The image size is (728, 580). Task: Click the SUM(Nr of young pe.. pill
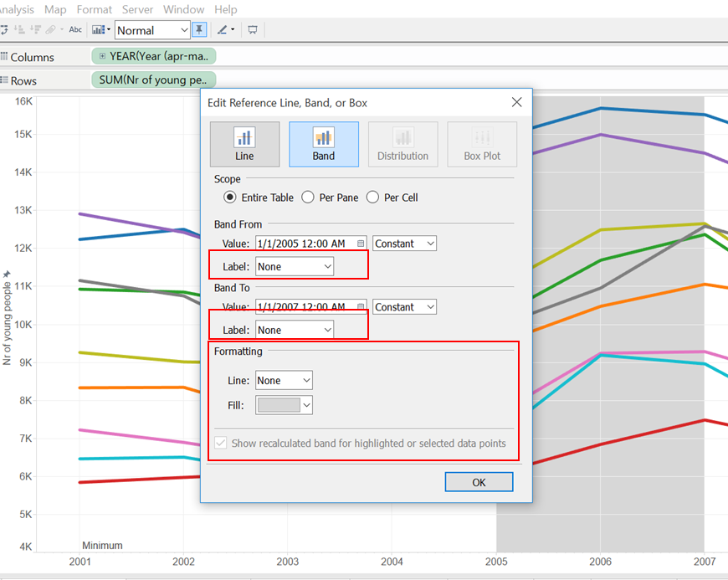click(154, 80)
